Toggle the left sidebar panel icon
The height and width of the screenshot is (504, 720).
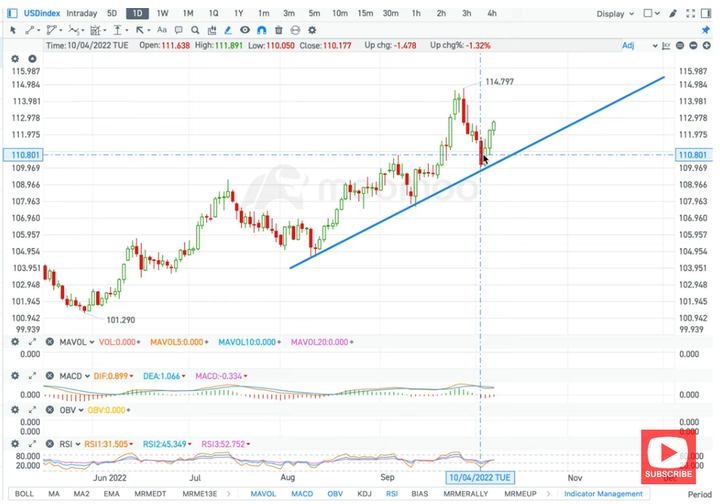[x=12, y=13]
